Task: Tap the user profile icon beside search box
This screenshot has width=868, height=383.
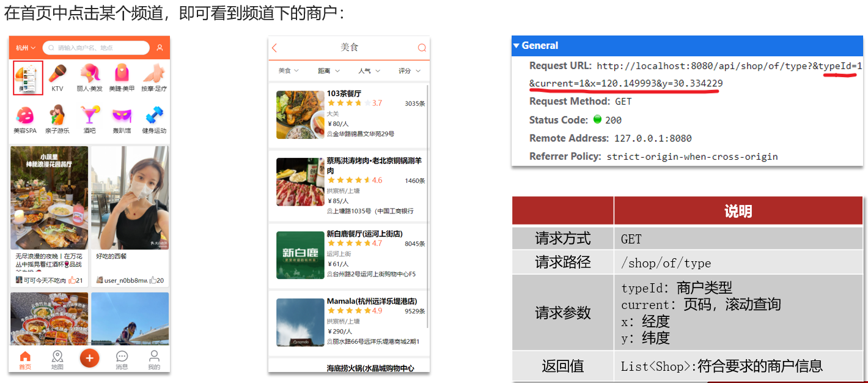Action: 160,48
